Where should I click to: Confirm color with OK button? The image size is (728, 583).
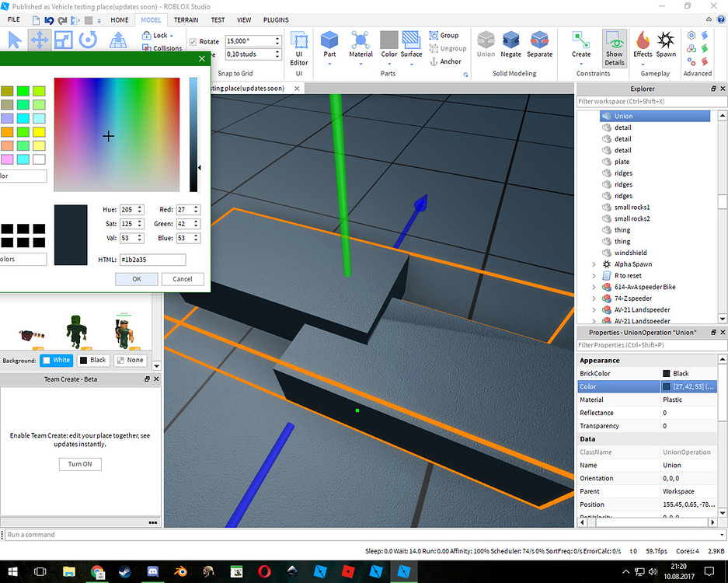coord(137,279)
